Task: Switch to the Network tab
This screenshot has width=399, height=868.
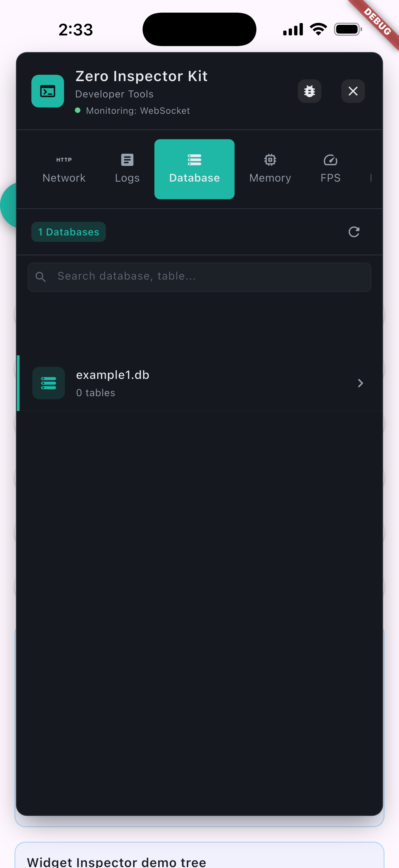Action: click(x=64, y=169)
